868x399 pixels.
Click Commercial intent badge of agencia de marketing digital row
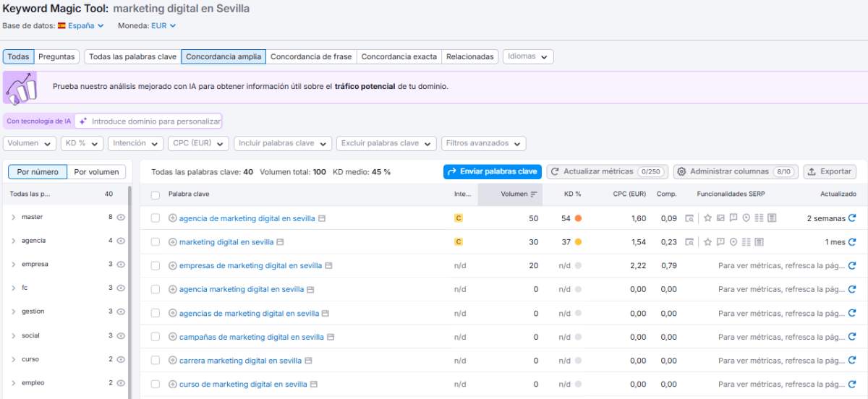coord(458,218)
